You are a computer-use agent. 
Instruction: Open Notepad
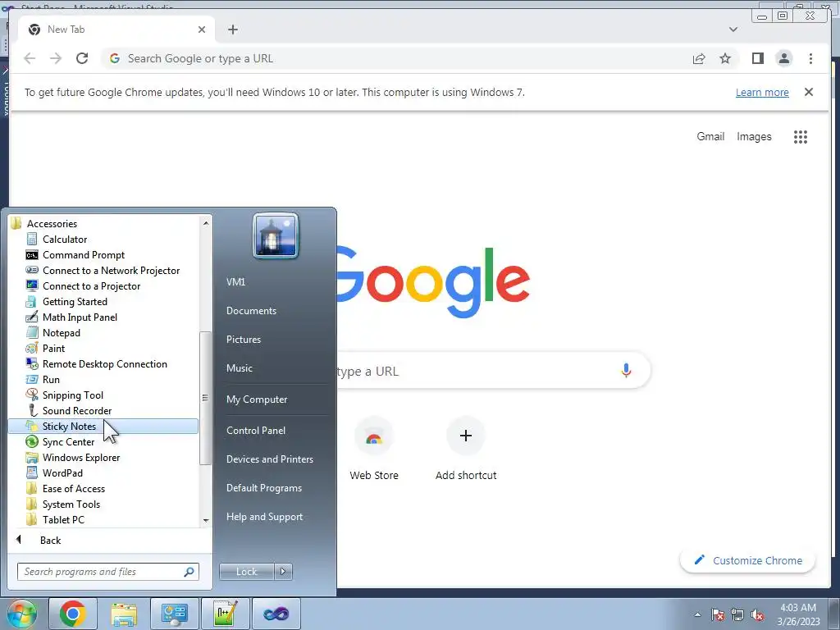tap(61, 333)
